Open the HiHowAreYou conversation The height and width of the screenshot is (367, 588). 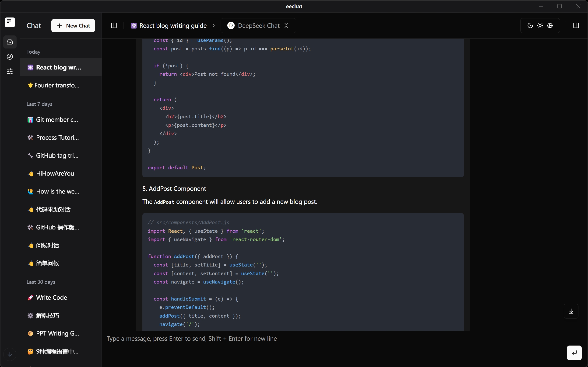tap(55, 173)
